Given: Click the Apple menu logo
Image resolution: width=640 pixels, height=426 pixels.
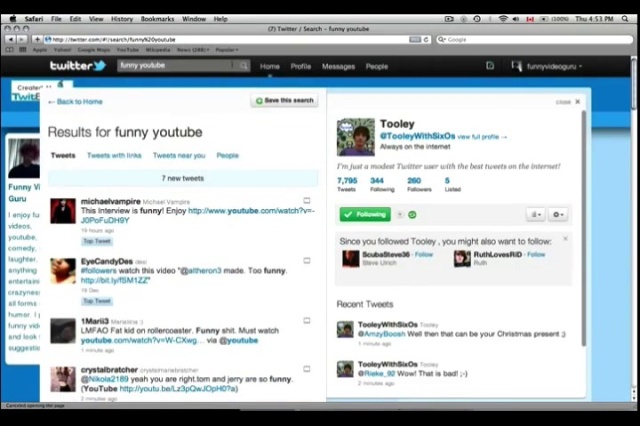Looking at the screenshot, I should [x=13, y=19].
